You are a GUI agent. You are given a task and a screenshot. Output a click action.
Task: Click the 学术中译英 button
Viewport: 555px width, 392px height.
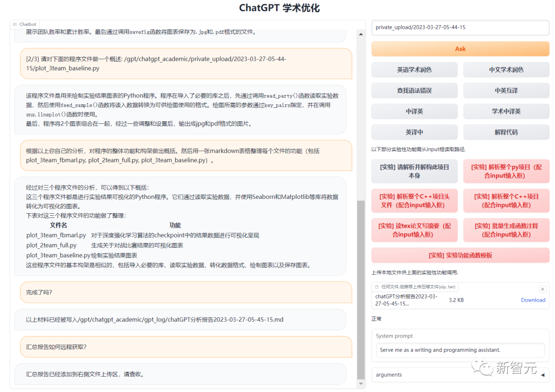(x=506, y=111)
